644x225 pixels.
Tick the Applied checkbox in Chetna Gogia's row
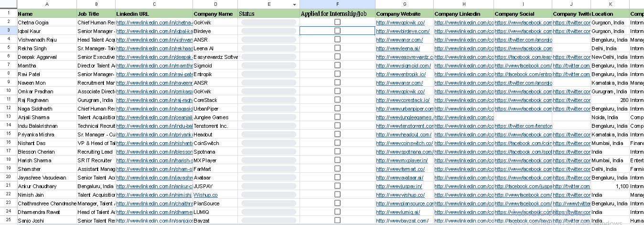[x=337, y=22]
